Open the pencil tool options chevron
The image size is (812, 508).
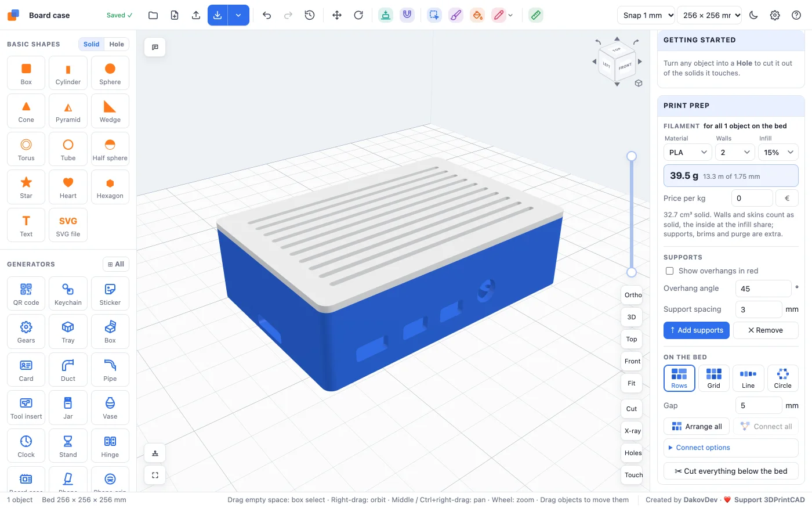pyautogui.click(x=510, y=15)
